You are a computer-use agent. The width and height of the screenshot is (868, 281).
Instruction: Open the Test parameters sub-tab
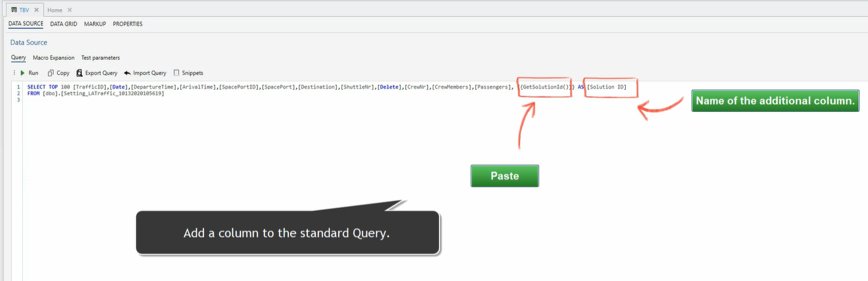[101, 58]
